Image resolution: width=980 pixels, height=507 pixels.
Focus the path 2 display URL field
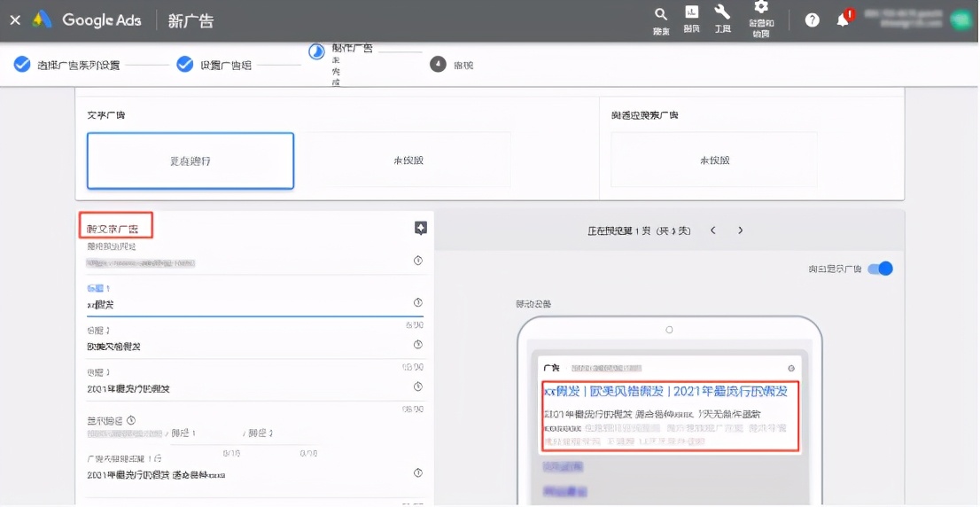click(x=283, y=433)
